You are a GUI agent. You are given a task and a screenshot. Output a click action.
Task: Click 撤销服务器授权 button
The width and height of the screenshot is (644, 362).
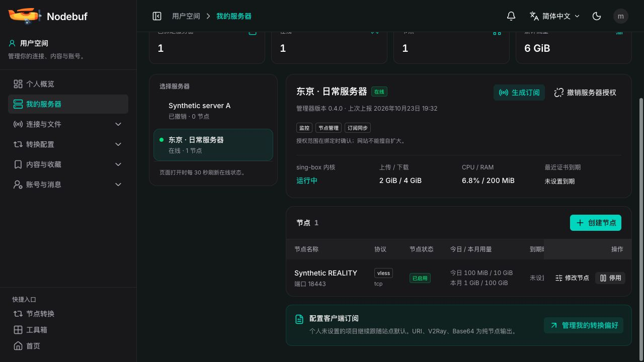tap(585, 93)
